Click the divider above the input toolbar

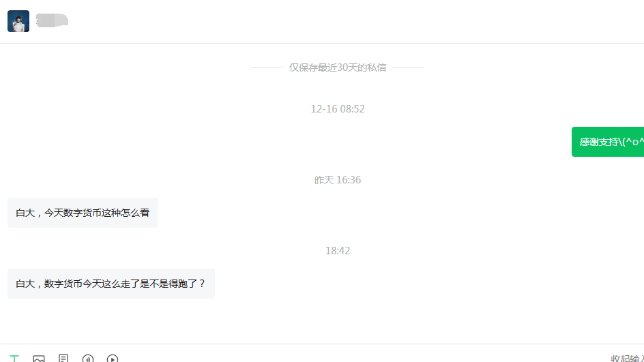[322, 344]
